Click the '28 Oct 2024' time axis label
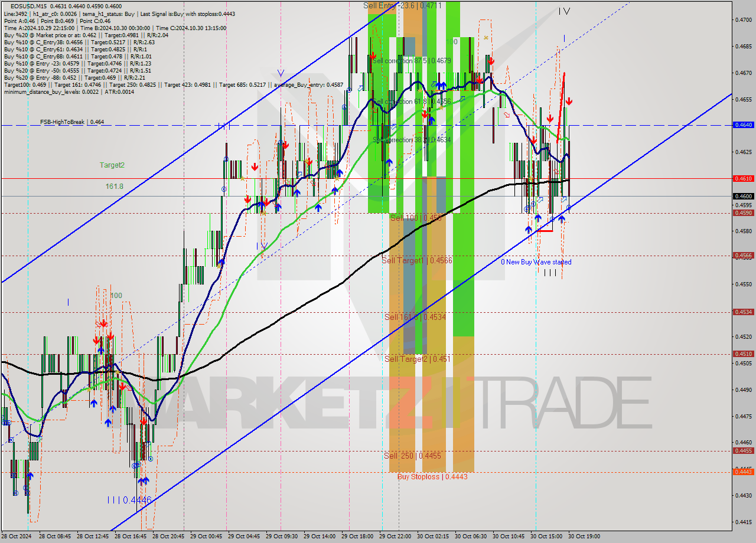This screenshot has height=543, width=756. (x=17, y=537)
